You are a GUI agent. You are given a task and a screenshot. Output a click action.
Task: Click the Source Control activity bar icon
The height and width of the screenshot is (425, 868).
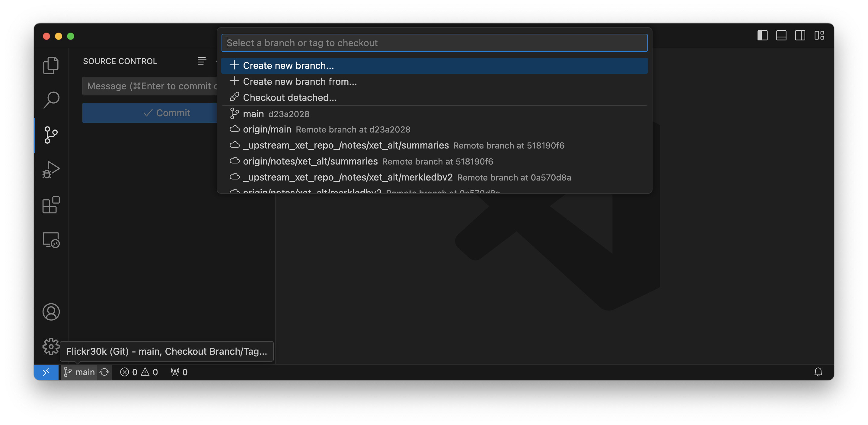tap(51, 135)
